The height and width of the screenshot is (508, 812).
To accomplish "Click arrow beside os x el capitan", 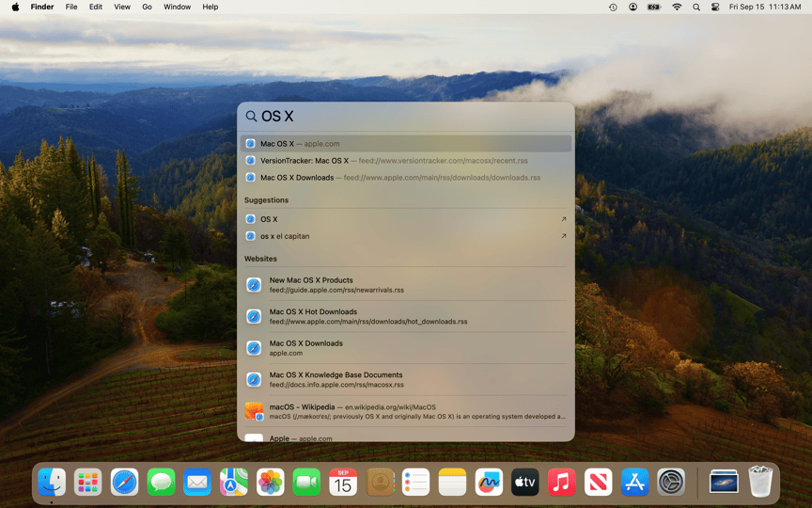I will [564, 236].
